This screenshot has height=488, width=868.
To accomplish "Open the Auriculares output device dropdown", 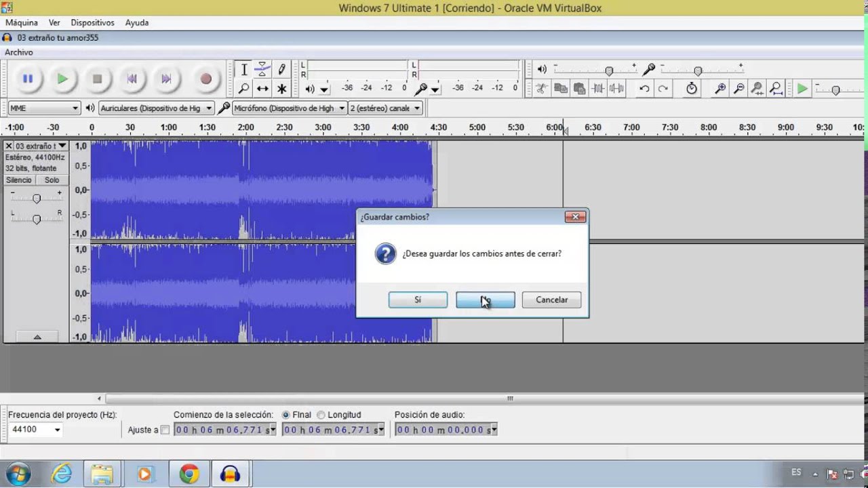I will coord(156,108).
